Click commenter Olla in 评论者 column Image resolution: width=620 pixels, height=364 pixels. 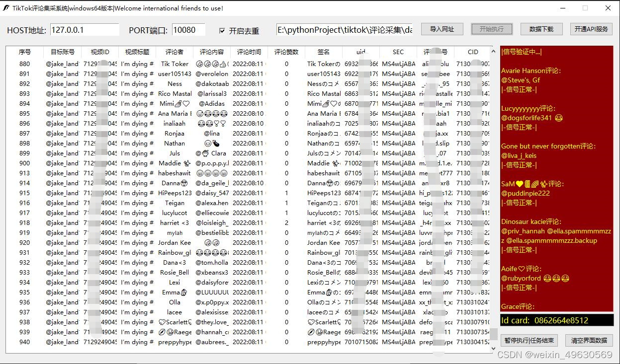click(x=175, y=302)
